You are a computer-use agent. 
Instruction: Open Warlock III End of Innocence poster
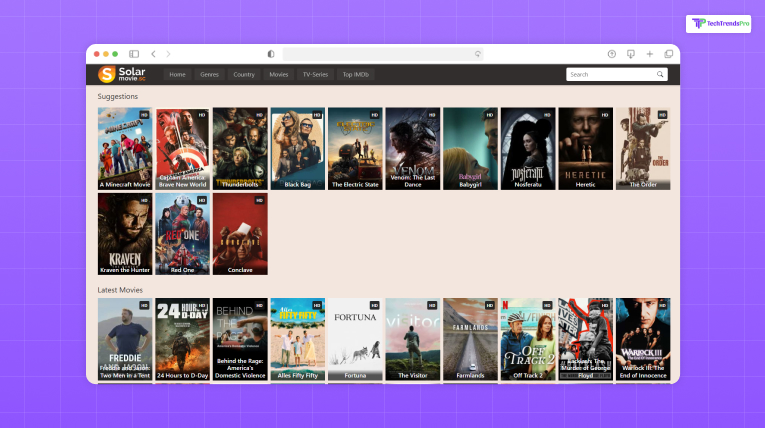[643, 339]
